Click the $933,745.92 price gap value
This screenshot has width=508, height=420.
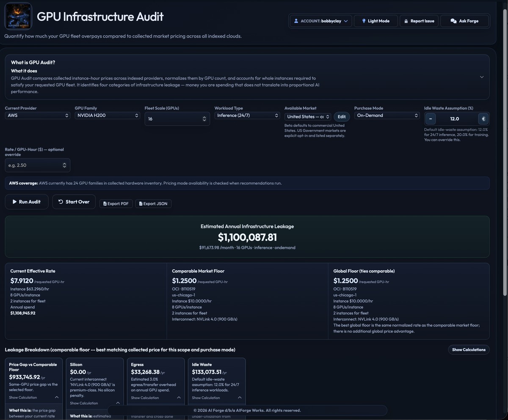click(25, 377)
